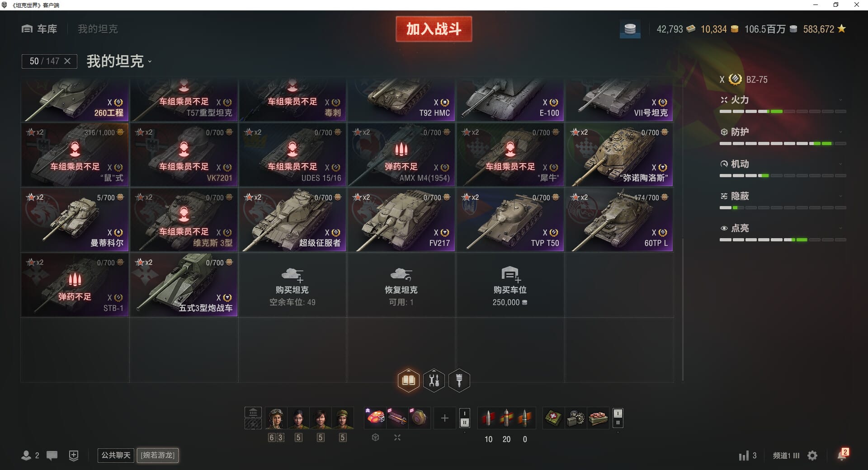Open the notification bell icon
The height and width of the screenshot is (470, 868).
point(842,455)
